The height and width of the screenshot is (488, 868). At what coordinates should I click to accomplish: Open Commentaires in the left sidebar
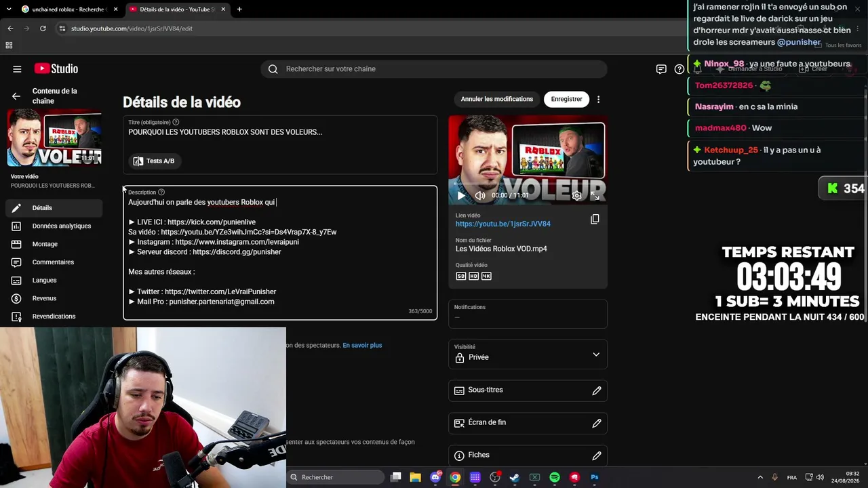[54, 262]
